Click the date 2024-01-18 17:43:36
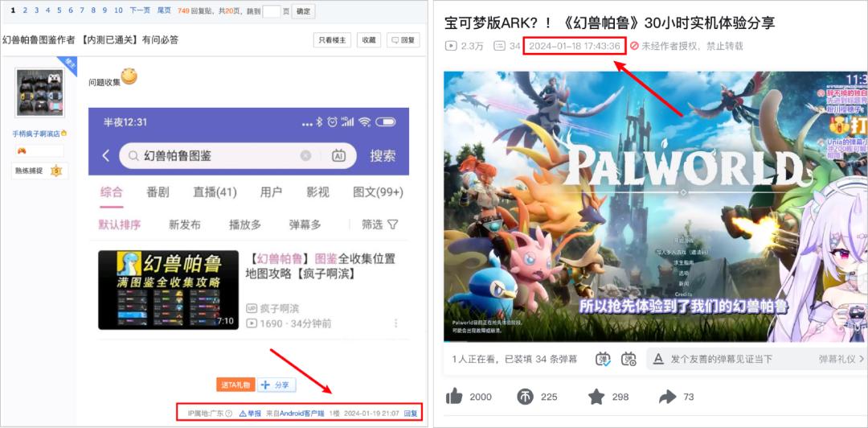Screen dimensions: 868x428 tap(574, 46)
